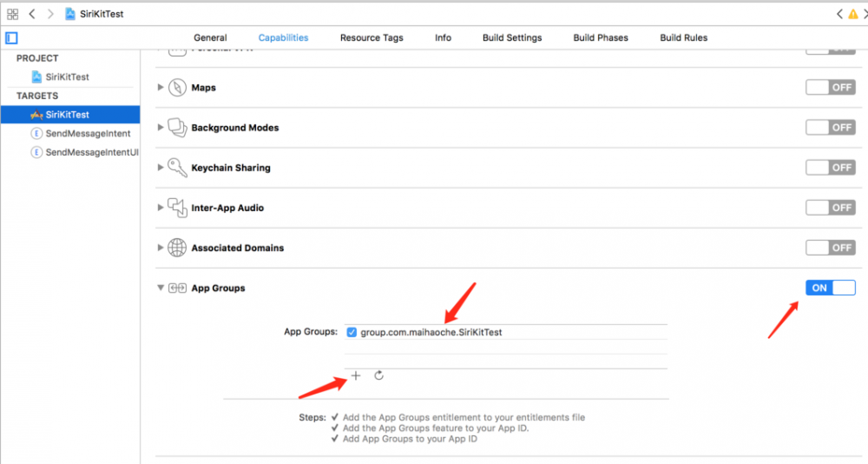
Task: Click the SiriKitTest app target icon
Action: coord(36,115)
